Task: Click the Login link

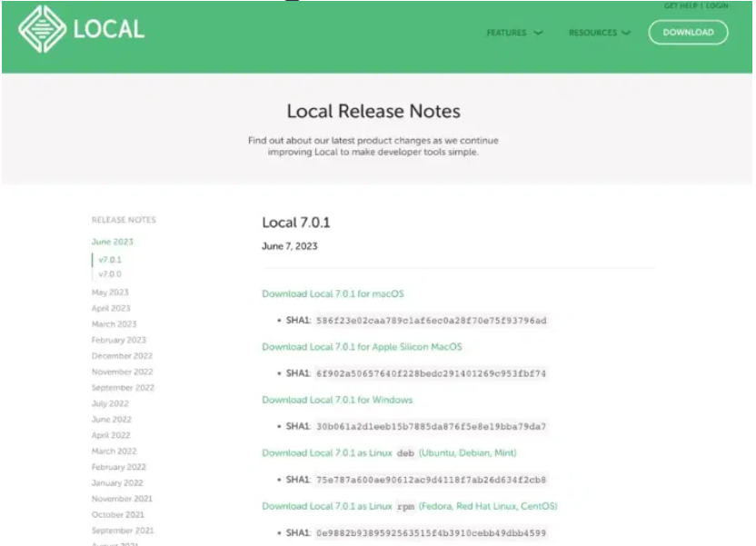Action: click(717, 5)
